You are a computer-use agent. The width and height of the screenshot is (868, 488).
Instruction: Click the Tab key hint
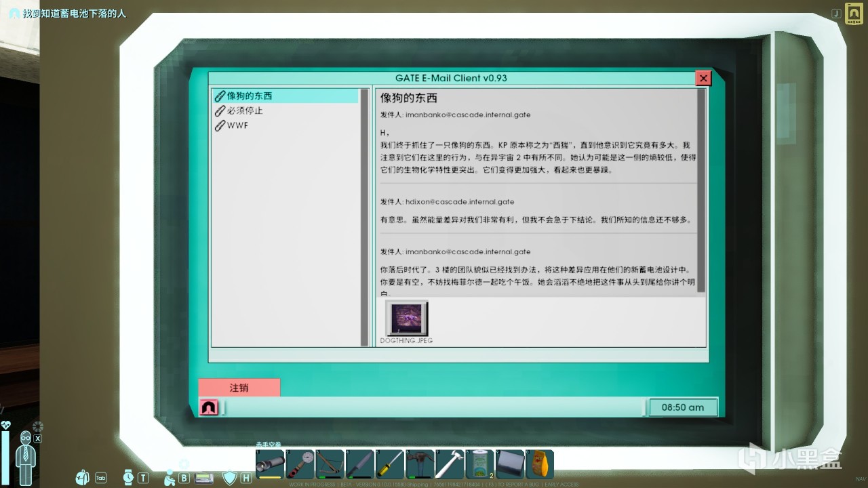point(100,478)
